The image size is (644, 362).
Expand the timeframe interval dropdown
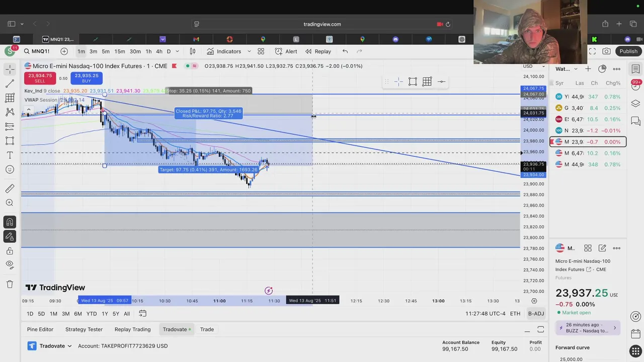(177, 51)
